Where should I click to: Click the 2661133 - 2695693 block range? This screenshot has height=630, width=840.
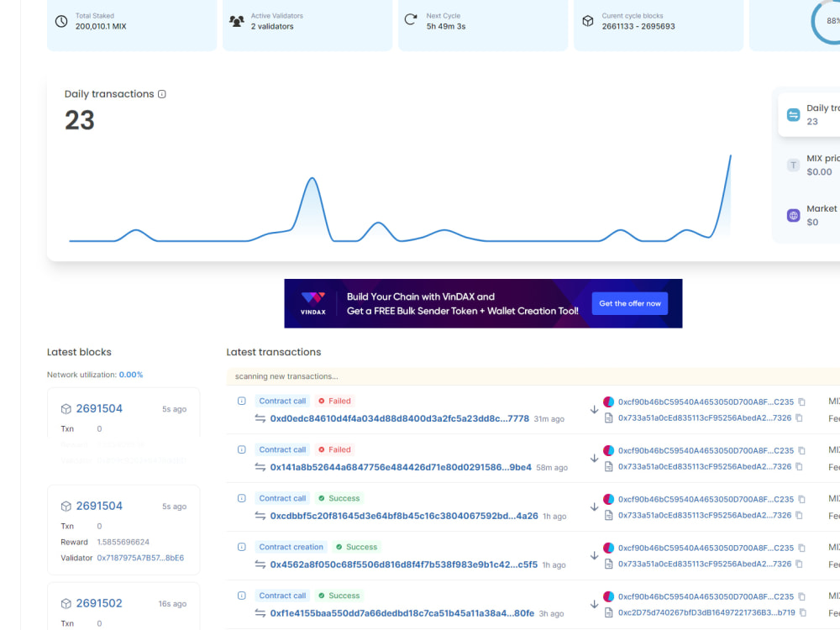(638, 26)
